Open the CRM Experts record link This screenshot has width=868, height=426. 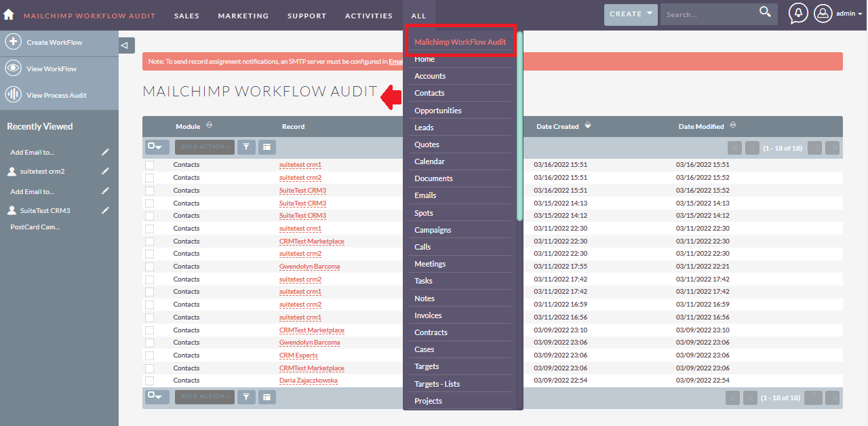[298, 355]
